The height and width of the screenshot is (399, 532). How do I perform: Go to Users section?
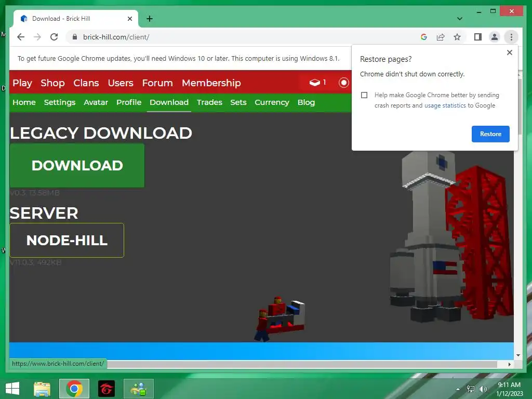[x=121, y=83]
